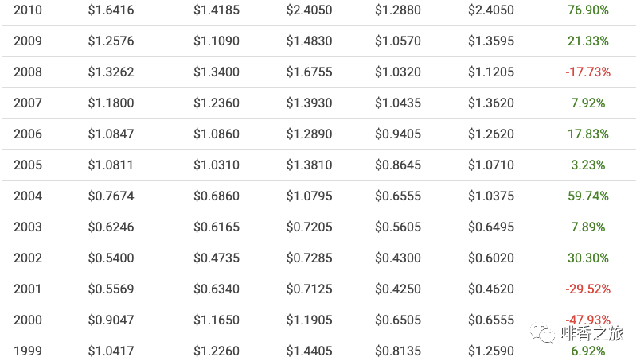Click the red -17.73% percentage
Viewport: 644px width, 361px height.
[x=587, y=72]
